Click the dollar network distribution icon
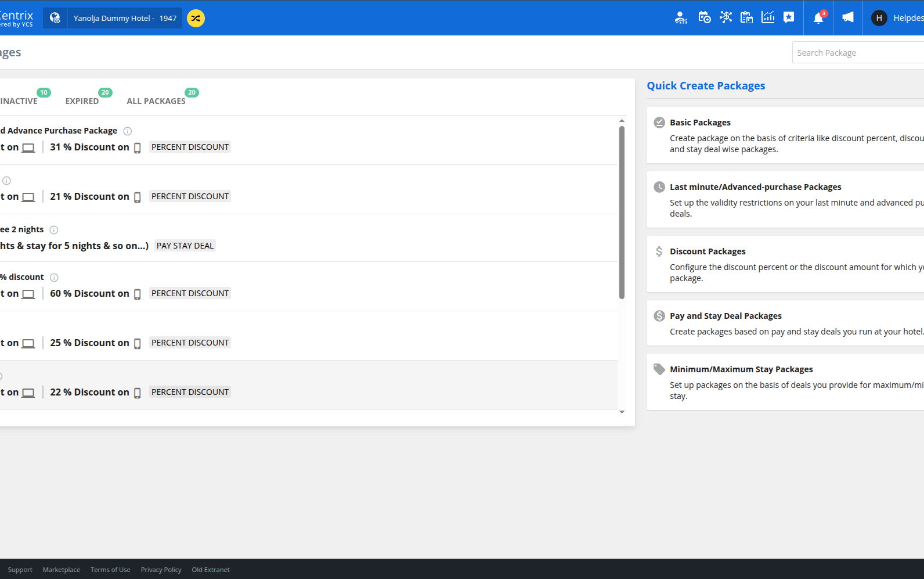This screenshot has width=924, height=579. tap(726, 17)
